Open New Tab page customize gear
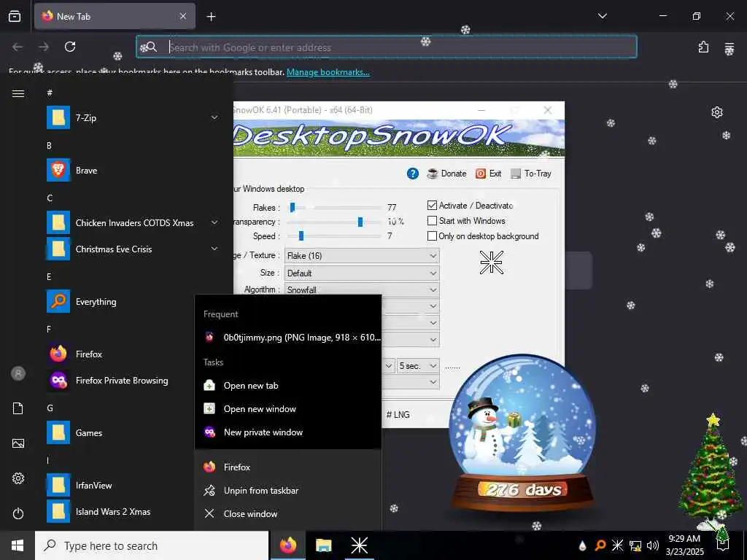The image size is (747, 560). coord(717,112)
